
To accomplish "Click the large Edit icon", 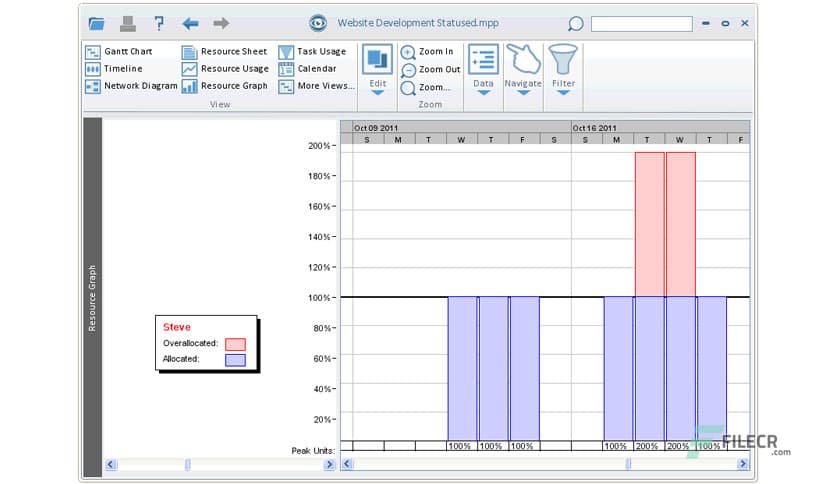I will (377, 59).
